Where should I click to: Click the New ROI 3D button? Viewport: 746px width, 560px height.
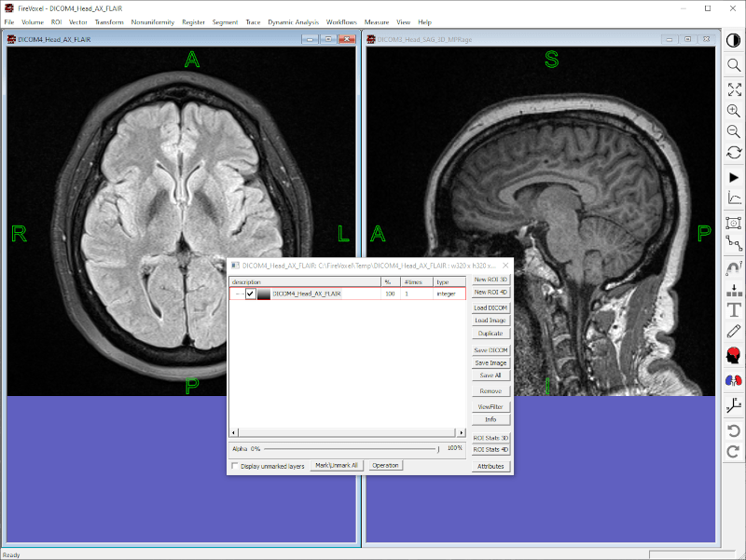pyautogui.click(x=490, y=280)
